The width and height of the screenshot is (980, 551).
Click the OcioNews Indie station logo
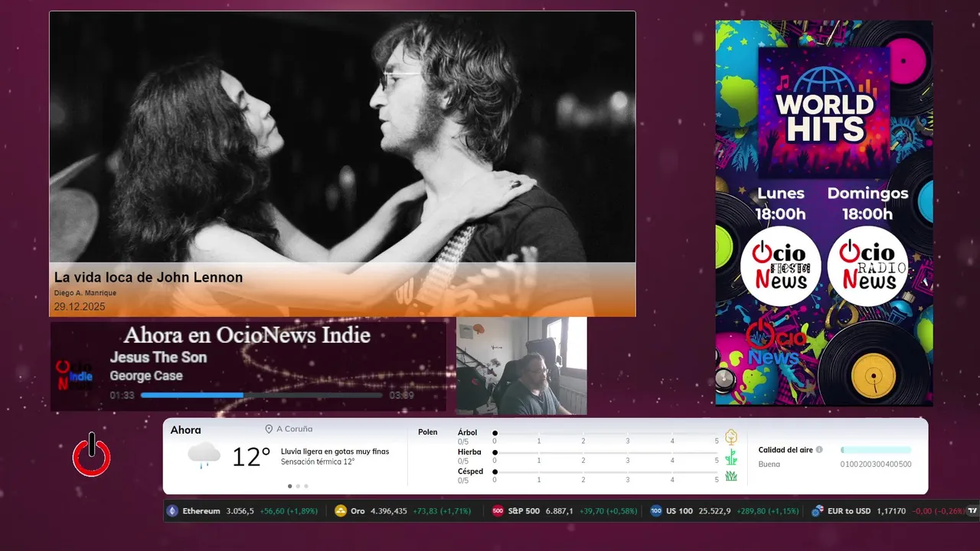(75, 376)
